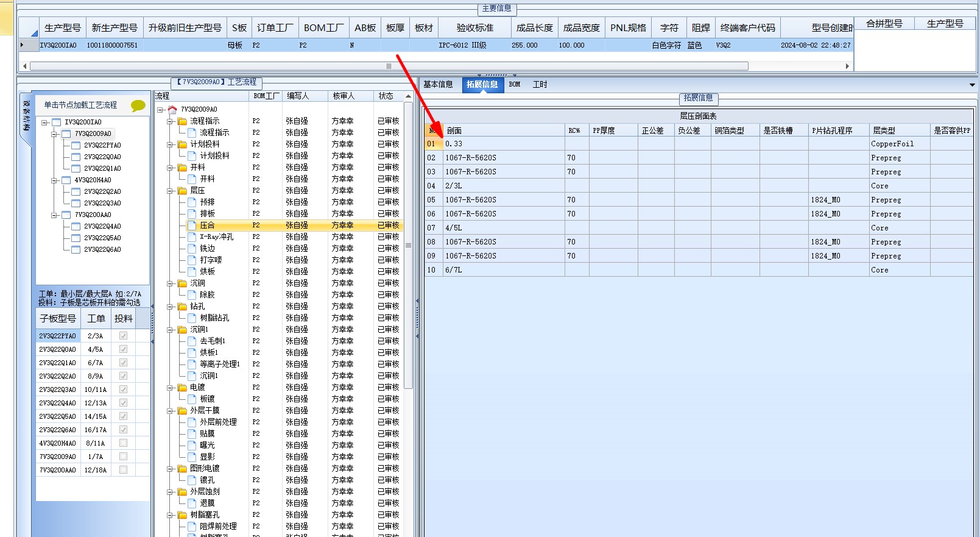Image resolution: width=980 pixels, height=537 pixels.
Task: Click the yellow speech bubble icon
Action: pyautogui.click(x=138, y=105)
